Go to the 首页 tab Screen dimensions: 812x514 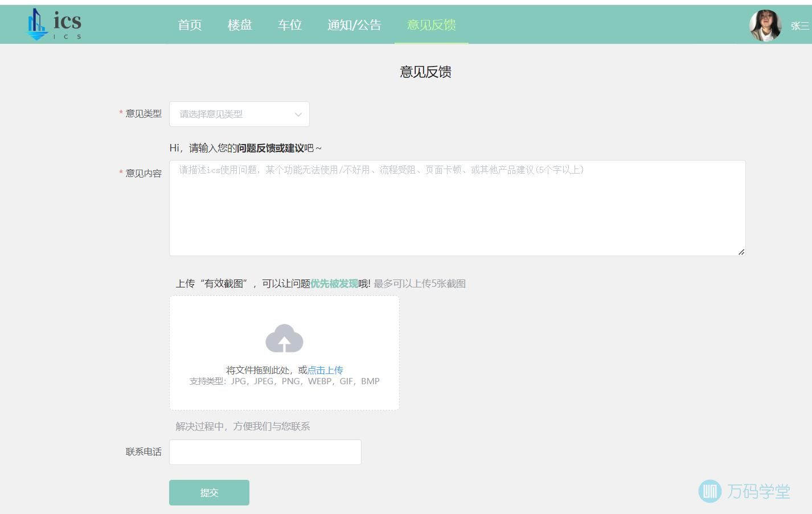[190, 25]
